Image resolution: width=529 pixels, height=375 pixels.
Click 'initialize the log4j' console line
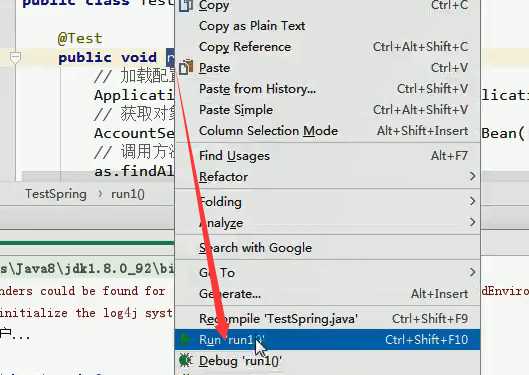(68, 313)
